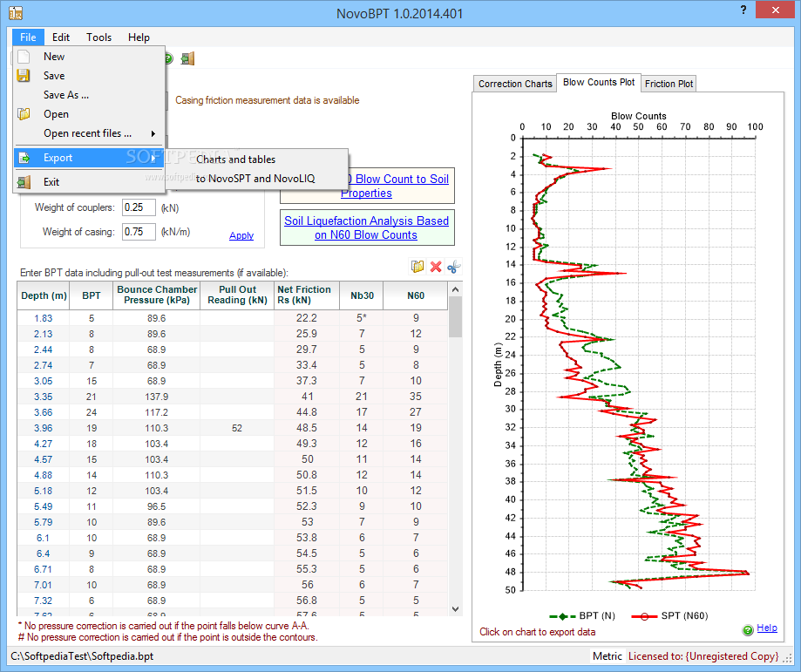Click Metric units in status bar
The height and width of the screenshot is (672, 801).
click(608, 656)
